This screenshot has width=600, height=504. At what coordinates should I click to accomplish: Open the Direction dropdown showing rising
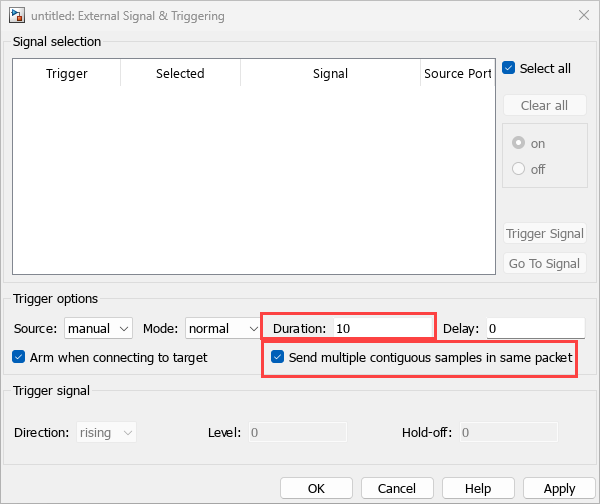[x=107, y=432]
